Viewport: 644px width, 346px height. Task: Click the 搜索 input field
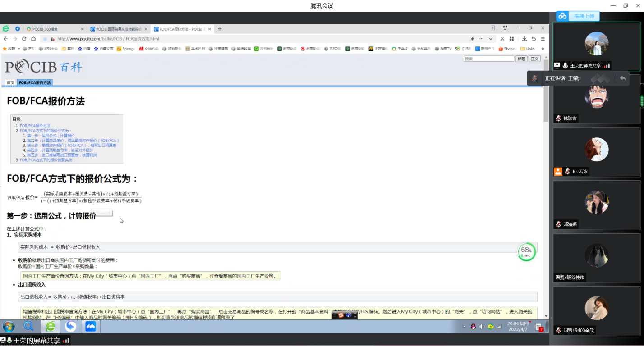point(488,59)
